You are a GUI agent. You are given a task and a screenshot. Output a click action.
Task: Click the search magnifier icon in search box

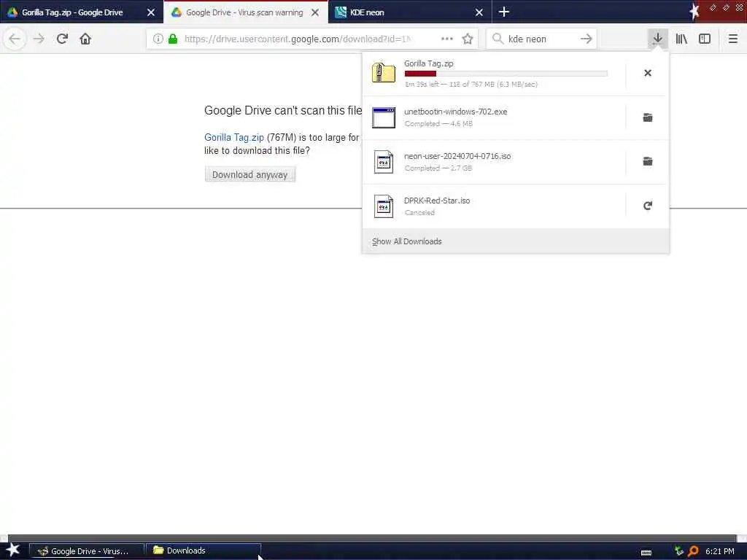(x=498, y=39)
